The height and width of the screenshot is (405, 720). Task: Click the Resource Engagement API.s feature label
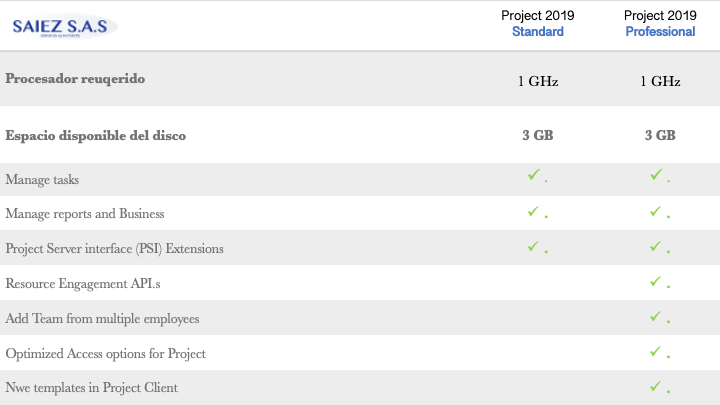coord(83,284)
